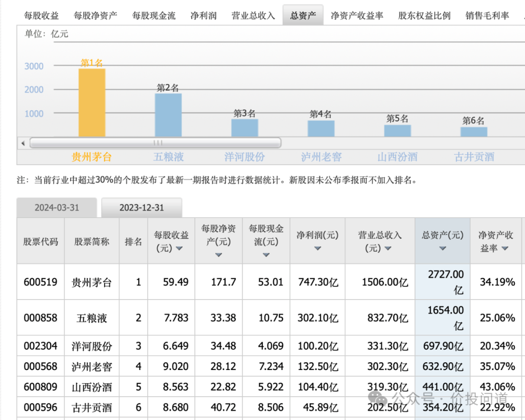Click 五粮液 ROE value 25.06%
Image resolution: width=525 pixels, height=420 pixels.
point(497,318)
